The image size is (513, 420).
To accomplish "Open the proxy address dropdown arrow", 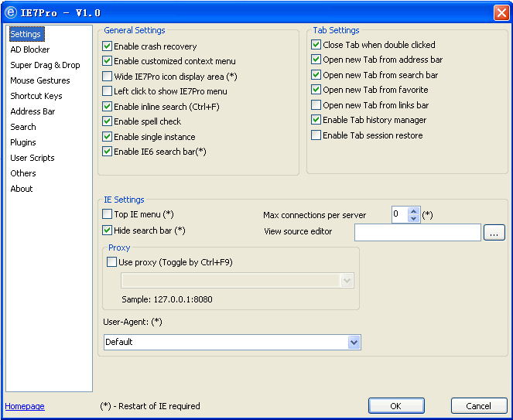I will (347, 281).
